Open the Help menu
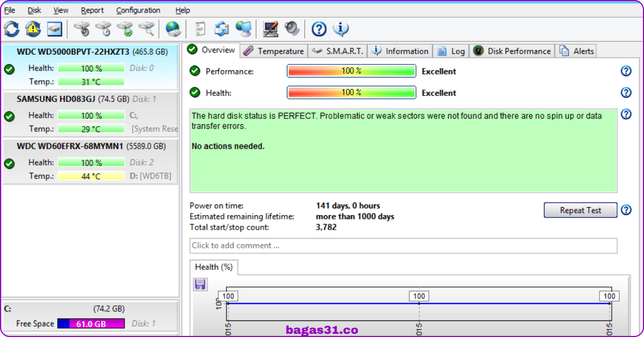Image resolution: width=644 pixels, height=337 pixels. [x=182, y=10]
